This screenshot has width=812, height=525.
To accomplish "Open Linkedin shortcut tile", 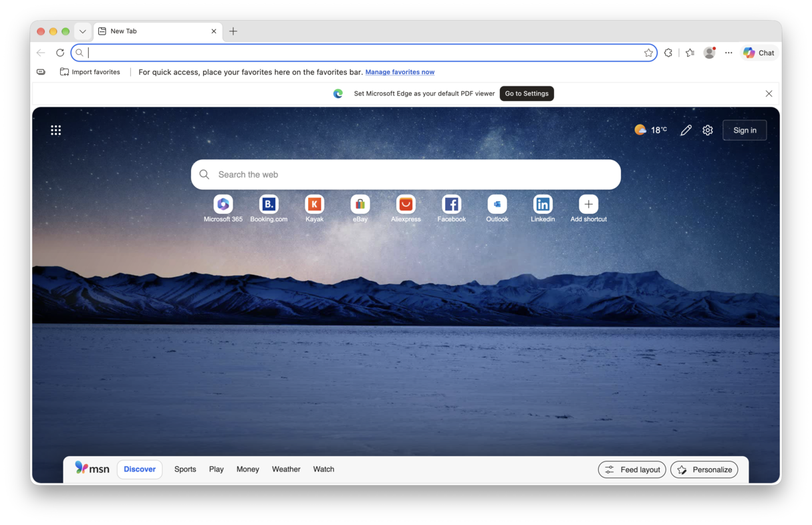I will 543,209.
